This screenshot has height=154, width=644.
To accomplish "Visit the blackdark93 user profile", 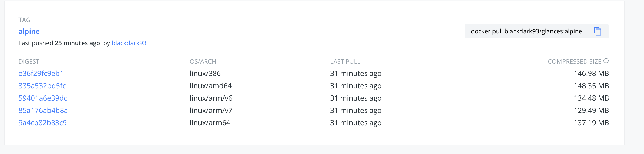I will pos(129,43).
